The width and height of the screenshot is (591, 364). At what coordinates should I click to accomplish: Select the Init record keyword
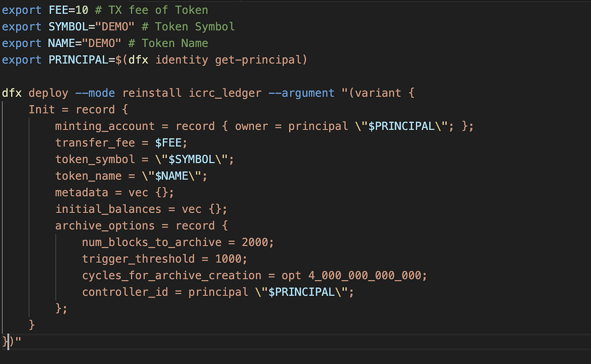point(38,109)
